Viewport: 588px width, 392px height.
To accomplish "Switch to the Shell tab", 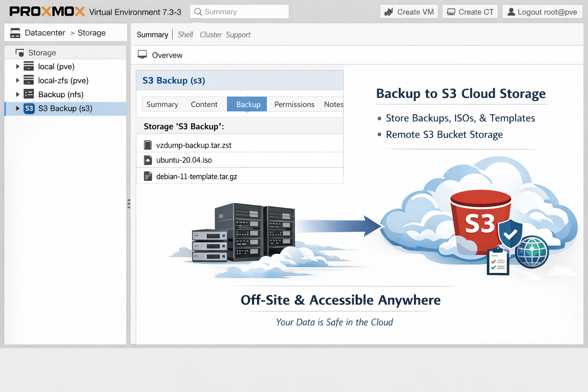I will point(185,34).
